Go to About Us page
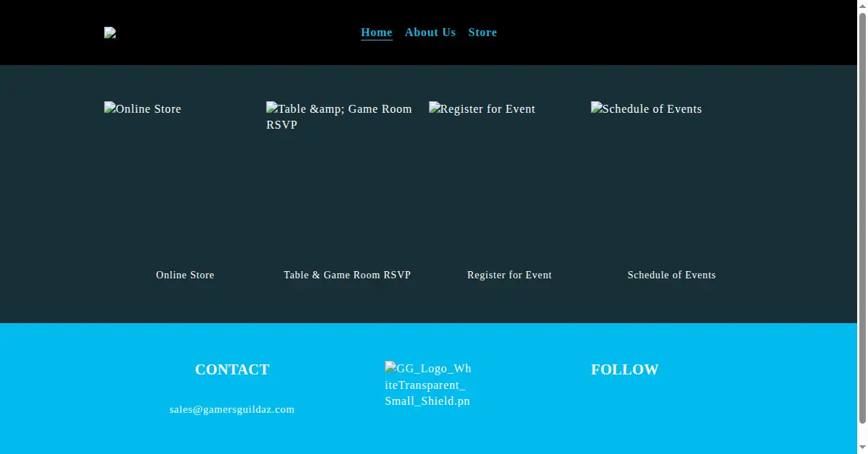 (x=430, y=33)
